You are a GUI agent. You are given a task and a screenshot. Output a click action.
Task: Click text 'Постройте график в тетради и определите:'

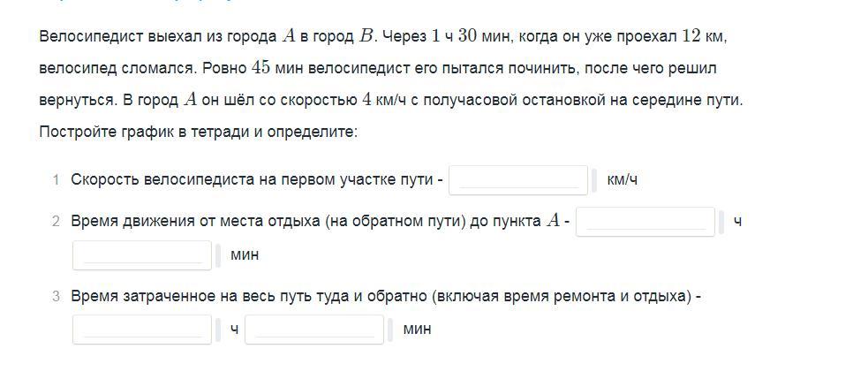pos(198,132)
